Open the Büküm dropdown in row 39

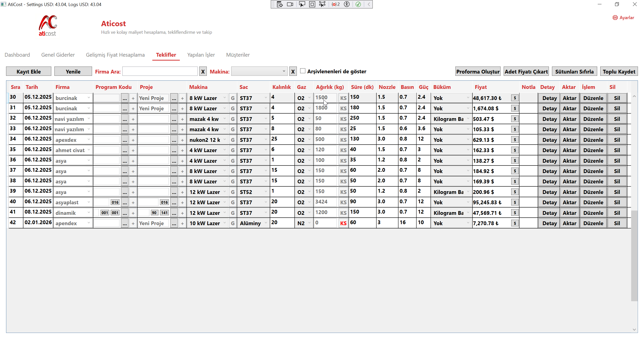468,192
